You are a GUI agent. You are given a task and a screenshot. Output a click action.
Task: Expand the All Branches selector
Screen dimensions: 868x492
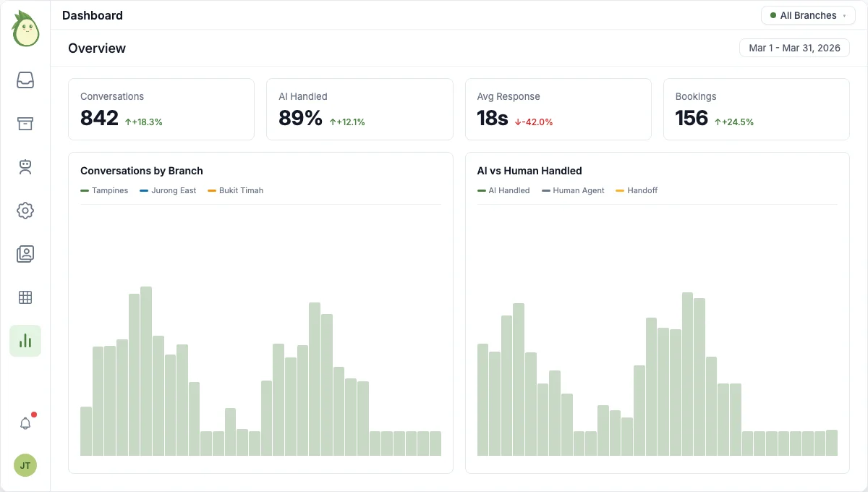coord(808,15)
